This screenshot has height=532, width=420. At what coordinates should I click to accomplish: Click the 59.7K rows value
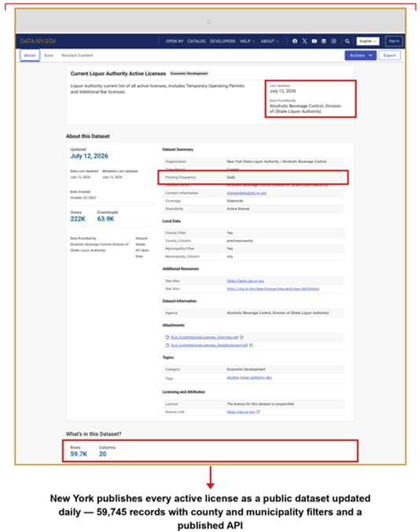(79, 454)
